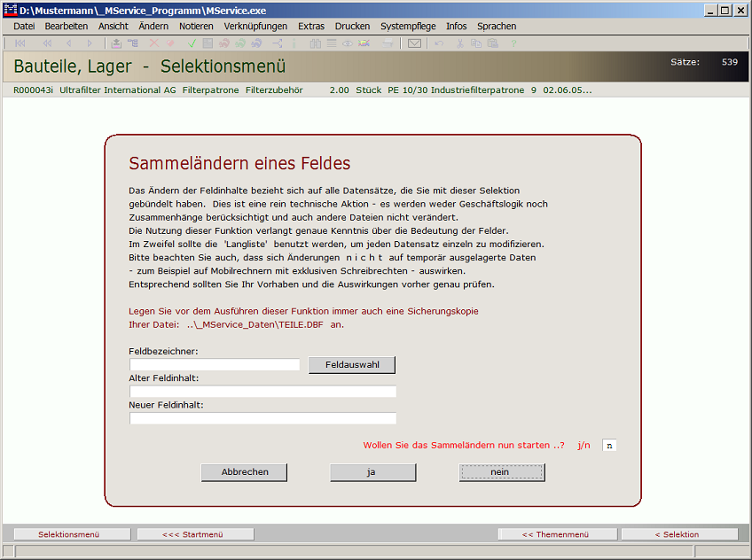The width and height of the screenshot is (752, 560).
Task: Confirm with the ja button
Action: (372, 472)
